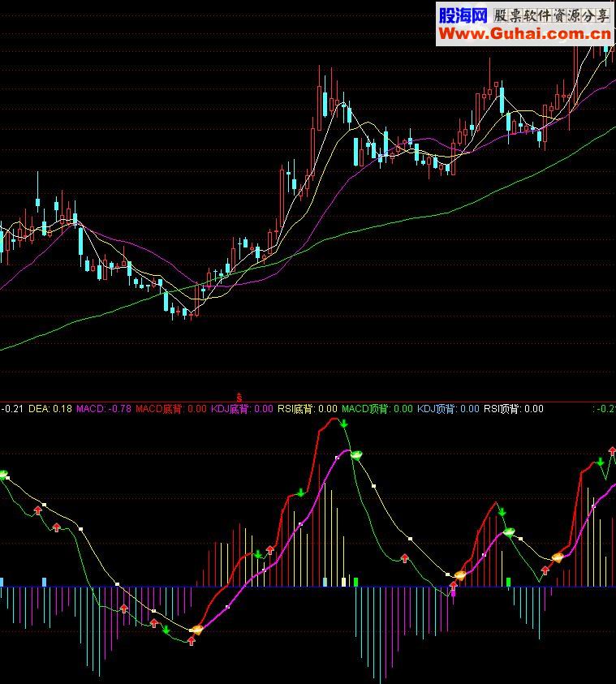Click the MACD底背: 0.00 label

pos(171,409)
